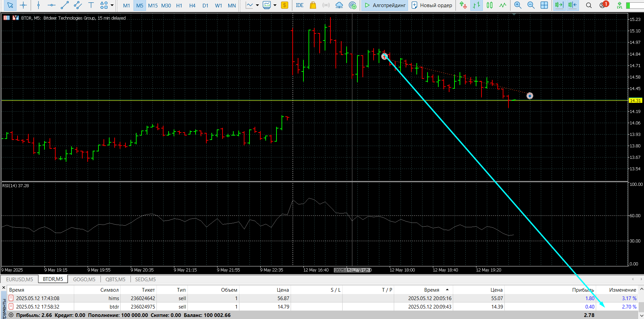Screen dimensions: 644x319
Task: Expand the shapes objects dropdown arrow
Action: pos(112,5)
